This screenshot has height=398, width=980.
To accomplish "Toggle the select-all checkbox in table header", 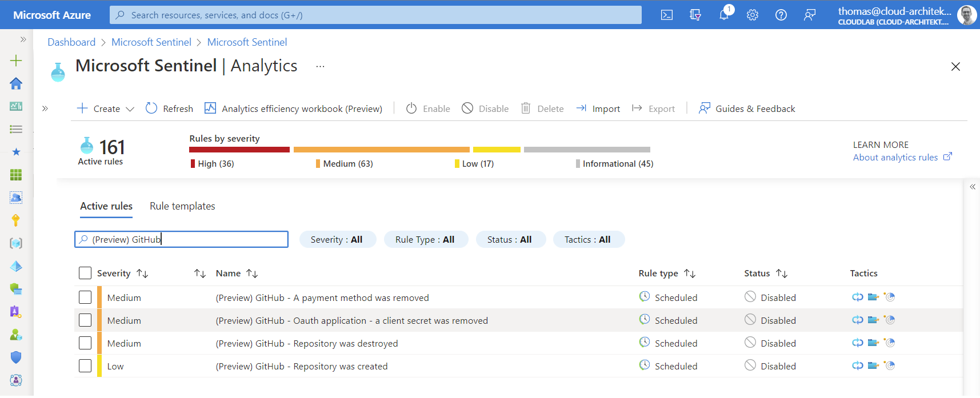I will click(x=85, y=273).
